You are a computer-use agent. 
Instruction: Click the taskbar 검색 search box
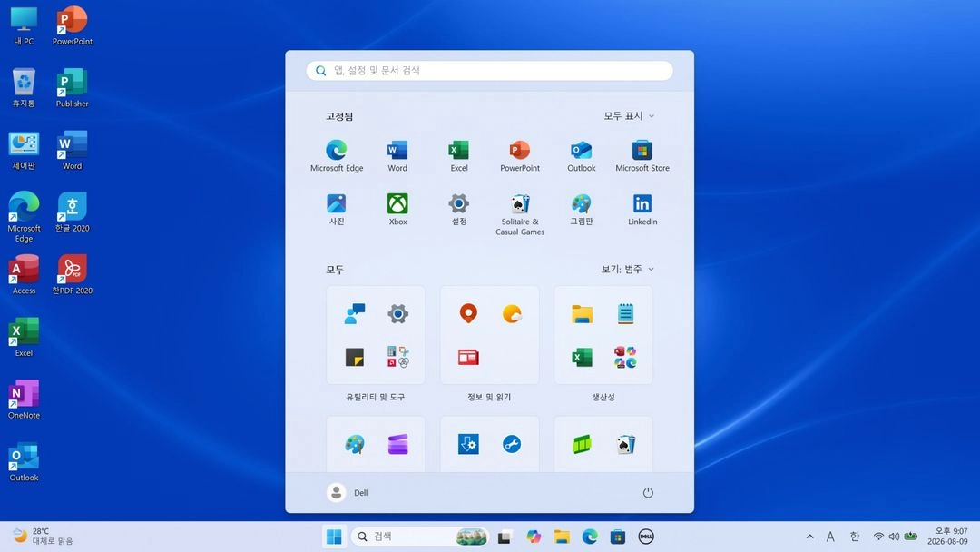click(x=419, y=537)
